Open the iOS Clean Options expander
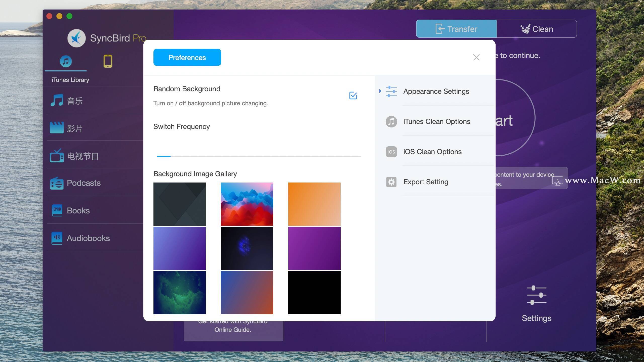This screenshot has height=362, width=644. [433, 151]
